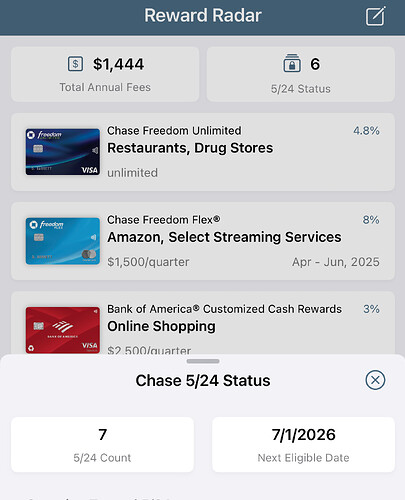Open the Amazon, Select Streaming Services row

(x=203, y=241)
